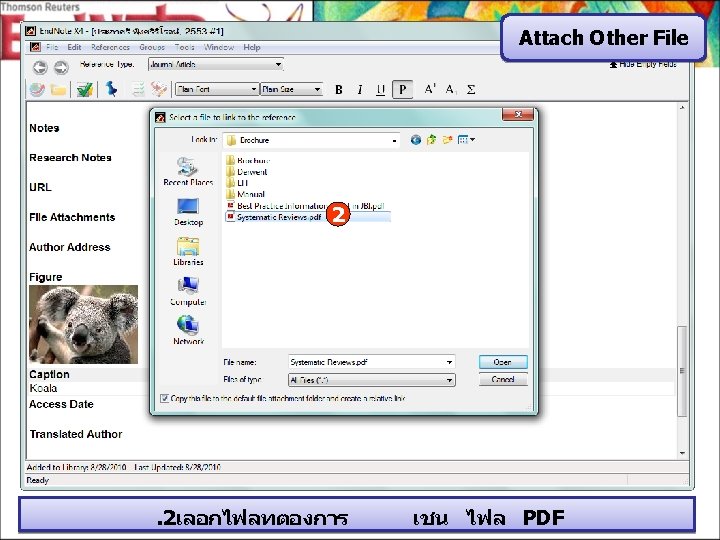This screenshot has height=540, width=720.
Task: Toggle copy file to default attachment folder checkbox
Action: point(164,398)
